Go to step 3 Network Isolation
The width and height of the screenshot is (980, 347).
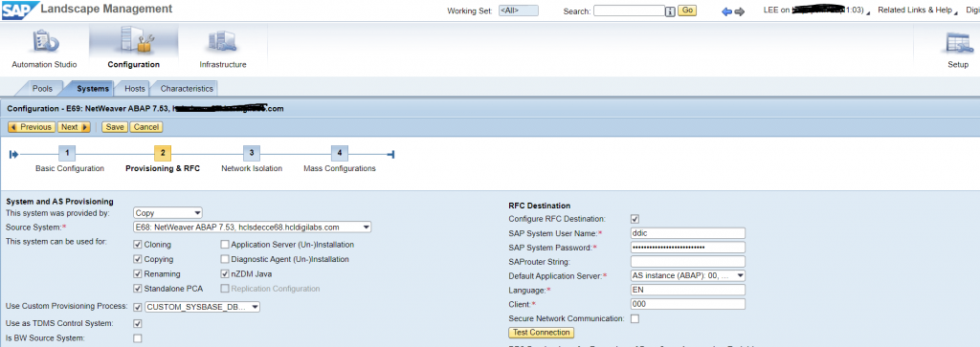[x=252, y=153]
